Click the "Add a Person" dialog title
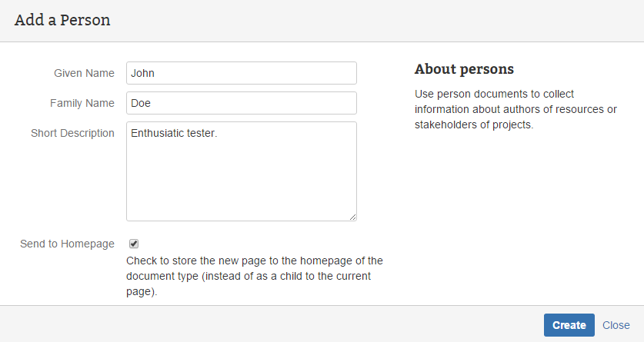This screenshot has height=342, width=644. pyautogui.click(x=62, y=21)
